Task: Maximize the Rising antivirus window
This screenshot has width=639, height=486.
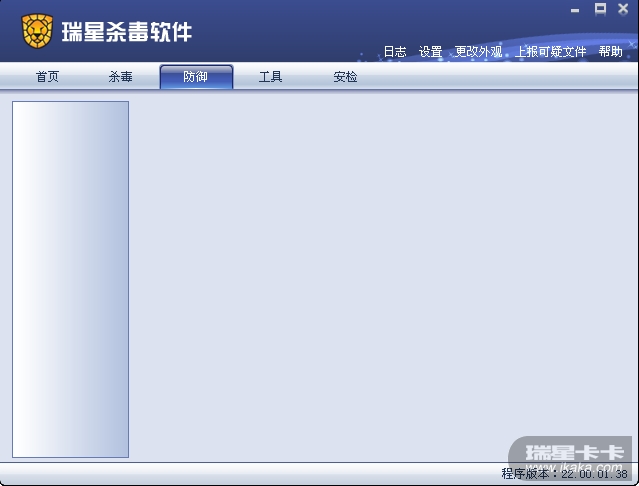Action: (600, 9)
